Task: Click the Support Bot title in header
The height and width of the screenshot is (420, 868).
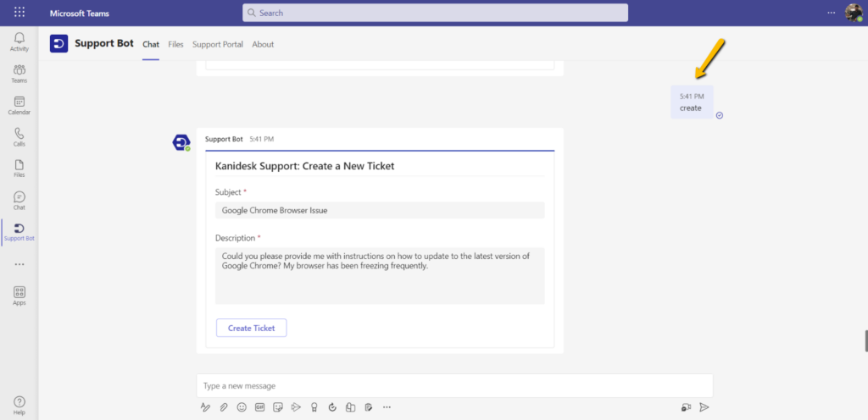Action: click(104, 43)
